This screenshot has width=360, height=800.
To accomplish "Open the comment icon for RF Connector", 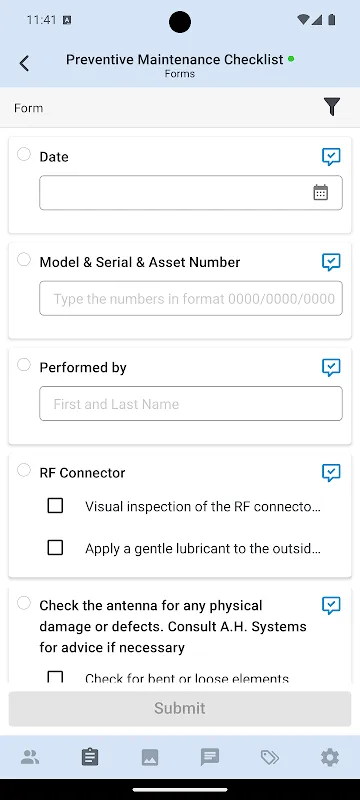I will pyautogui.click(x=331, y=472).
